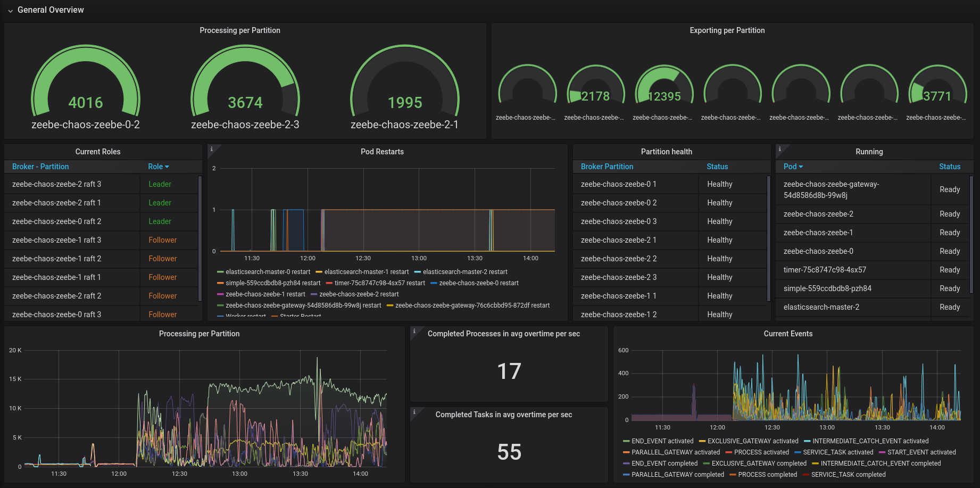
Task: Click the Partition health table scrollbar
Action: (769, 238)
